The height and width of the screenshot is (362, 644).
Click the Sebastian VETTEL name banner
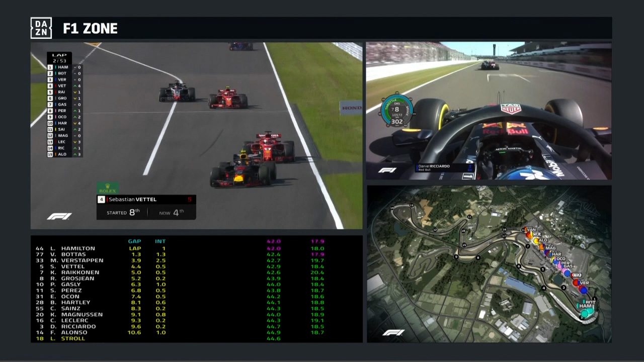[146, 200]
